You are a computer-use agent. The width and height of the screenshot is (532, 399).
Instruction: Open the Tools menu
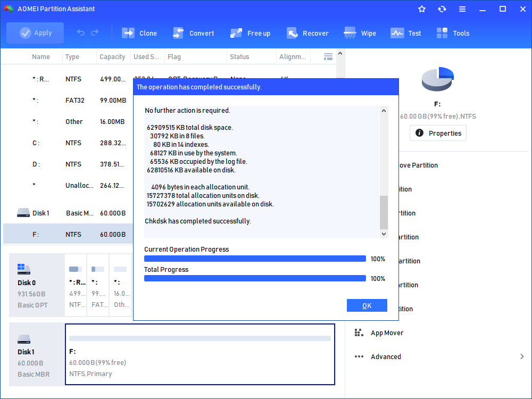453,33
